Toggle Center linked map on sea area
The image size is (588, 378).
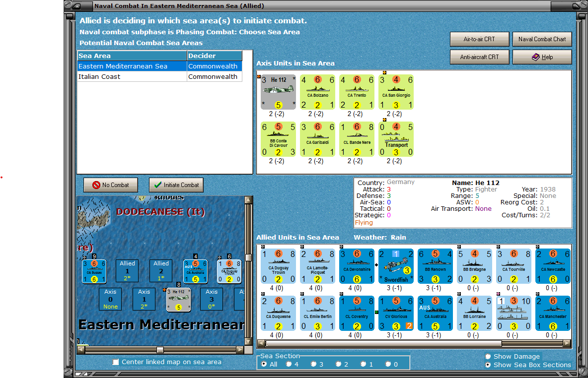(116, 362)
